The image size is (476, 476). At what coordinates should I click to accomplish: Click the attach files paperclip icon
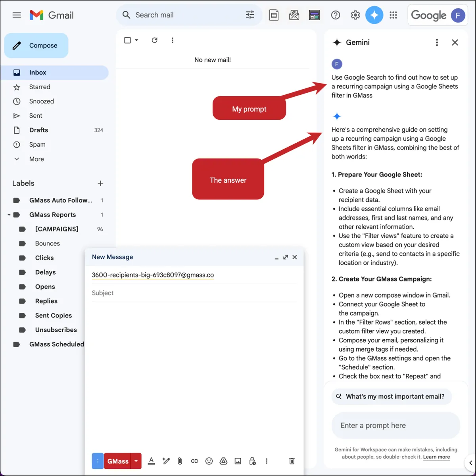[180, 461]
